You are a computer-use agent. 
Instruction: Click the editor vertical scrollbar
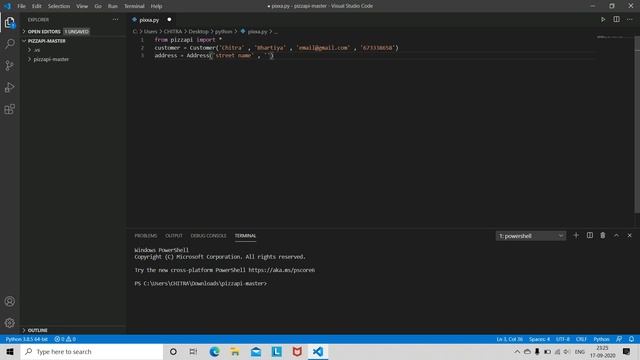click(x=637, y=124)
